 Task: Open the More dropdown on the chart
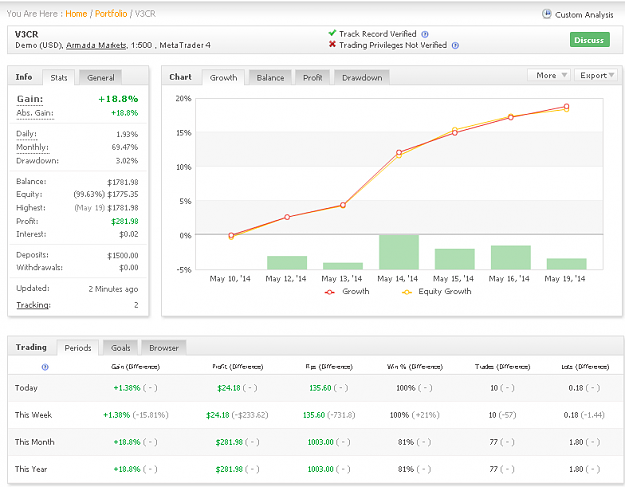[x=549, y=75]
